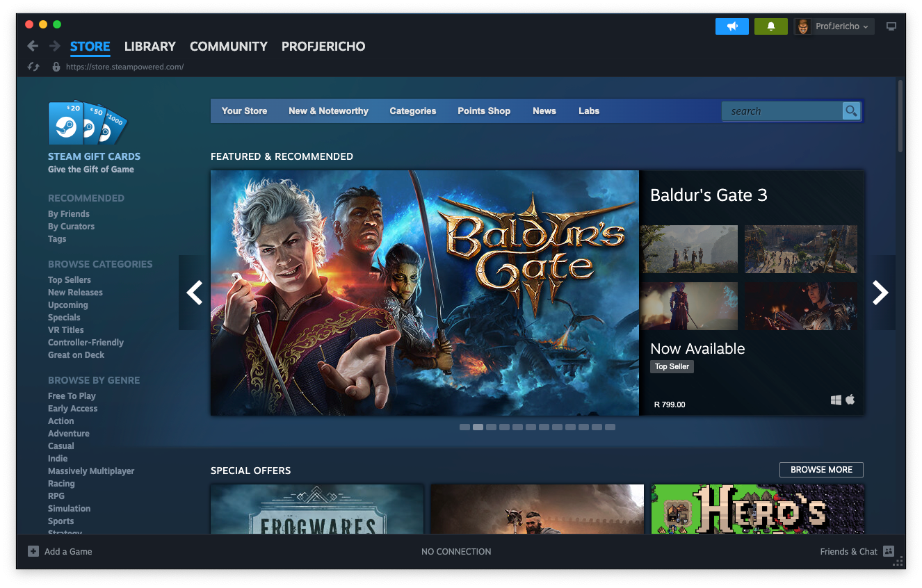Image resolution: width=922 pixels, height=588 pixels.
Task: Switch to the LIBRARY tab
Action: pos(150,47)
